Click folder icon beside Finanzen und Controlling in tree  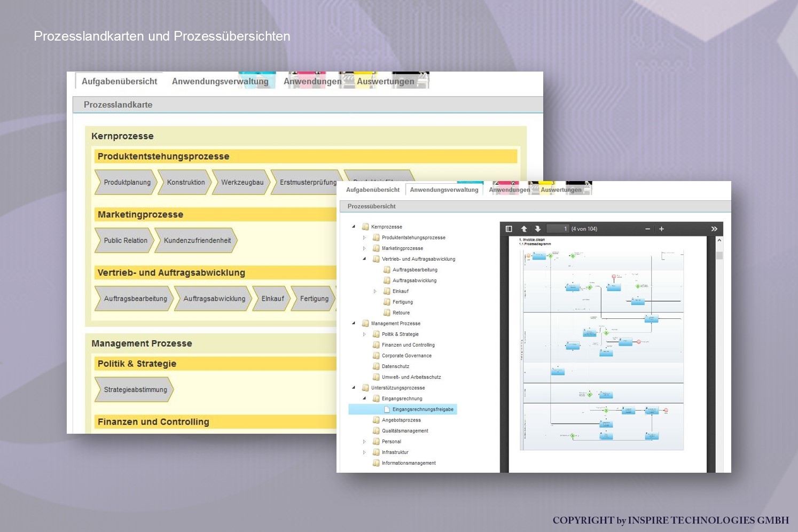376,345
